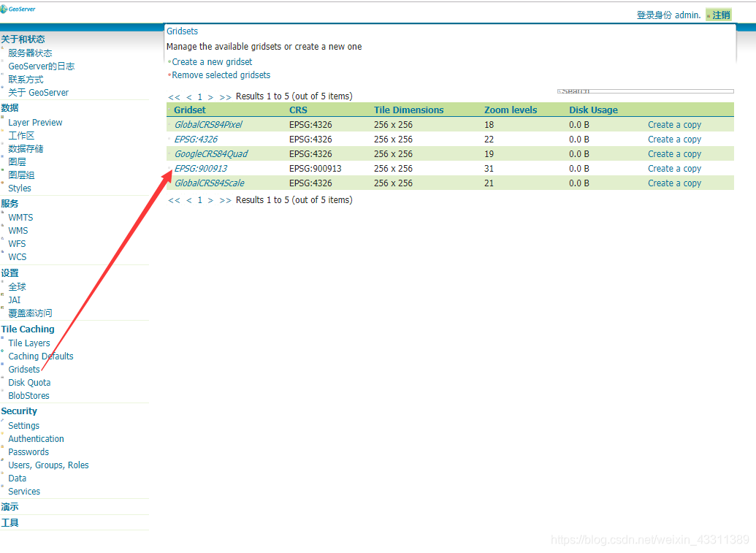Click the GeoServer logo

pos(18,9)
